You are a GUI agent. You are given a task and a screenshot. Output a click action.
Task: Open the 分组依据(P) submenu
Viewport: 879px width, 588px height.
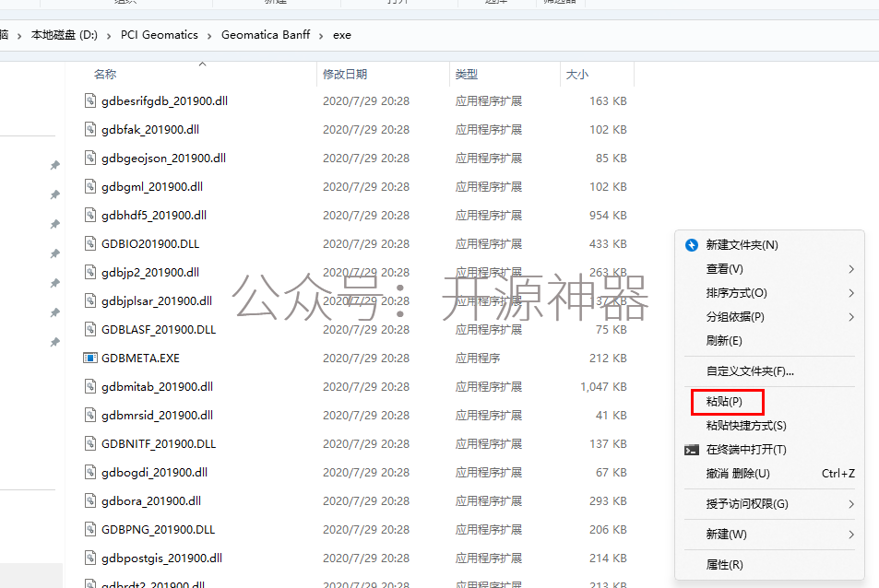[769, 317]
